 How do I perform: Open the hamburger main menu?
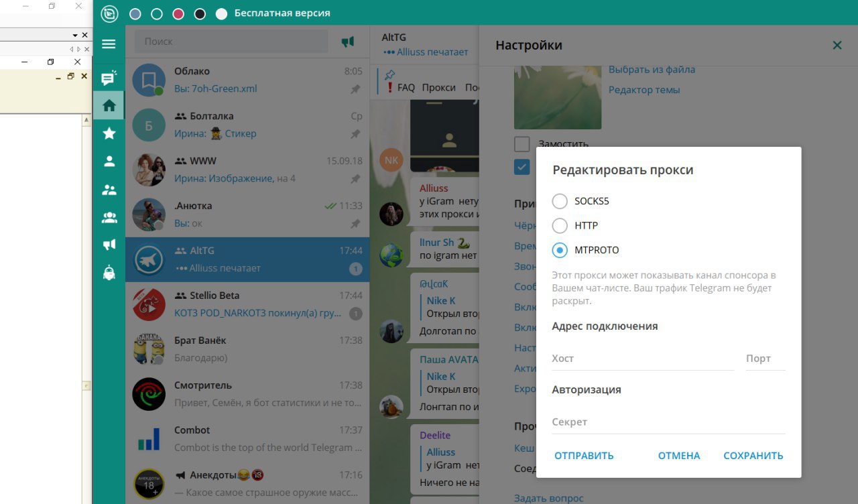point(109,44)
